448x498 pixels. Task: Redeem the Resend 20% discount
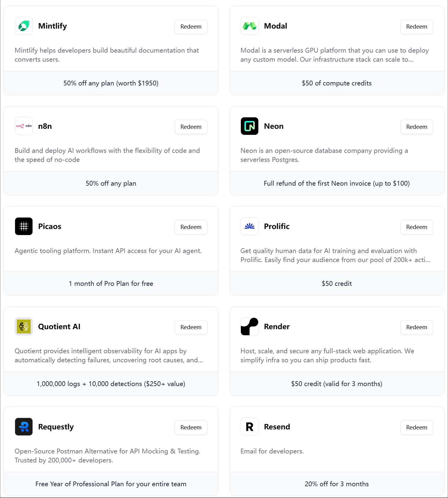(x=417, y=428)
